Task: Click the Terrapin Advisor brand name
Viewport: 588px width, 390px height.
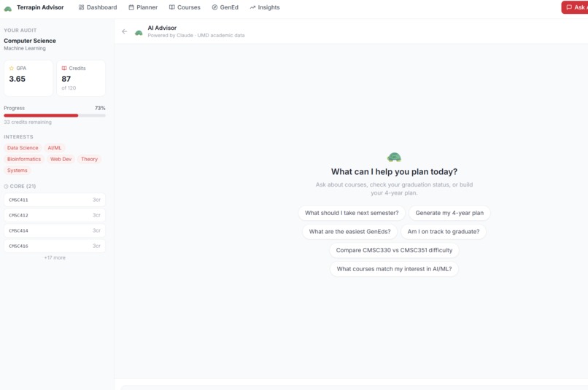Action: (40, 7)
